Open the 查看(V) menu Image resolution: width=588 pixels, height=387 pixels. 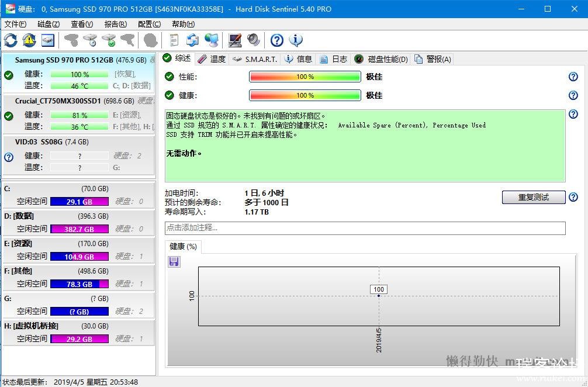click(x=82, y=24)
